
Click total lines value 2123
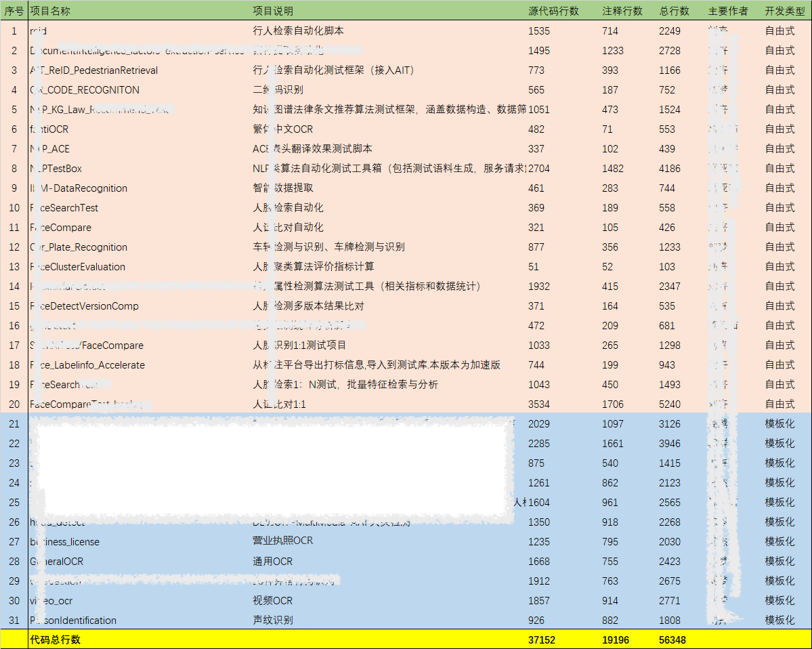coord(670,484)
